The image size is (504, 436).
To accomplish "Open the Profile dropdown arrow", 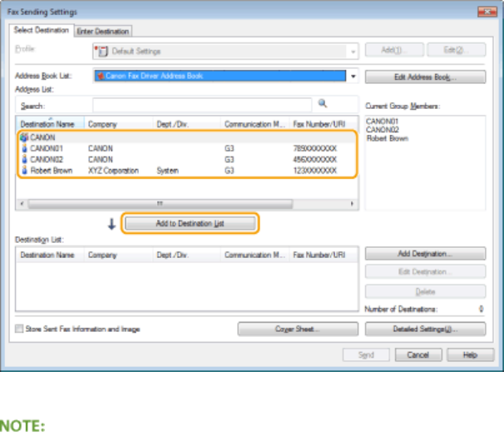I will coord(353,52).
